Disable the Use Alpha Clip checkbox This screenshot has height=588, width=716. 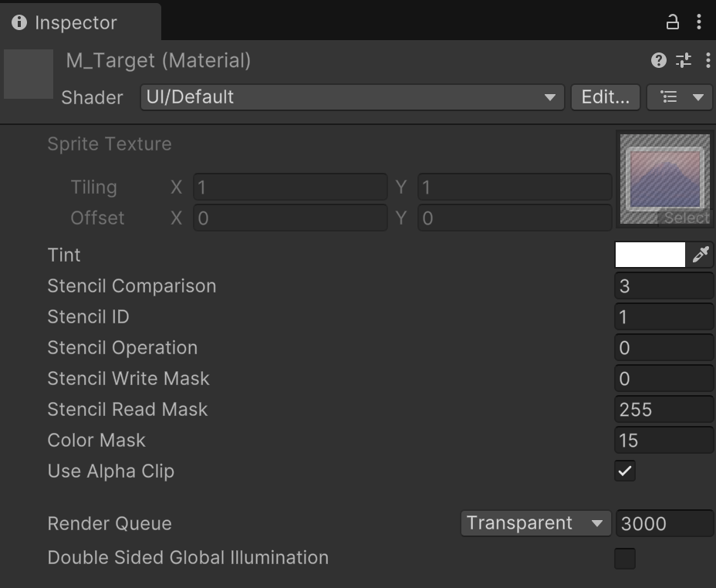(625, 471)
